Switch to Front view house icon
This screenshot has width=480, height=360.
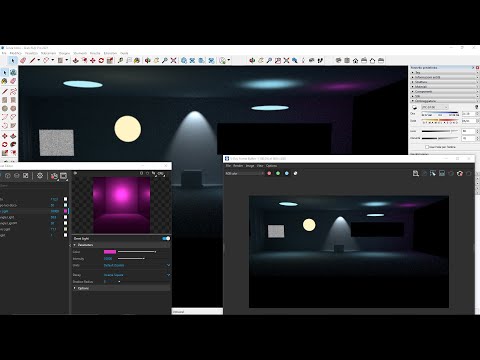tap(355, 60)
